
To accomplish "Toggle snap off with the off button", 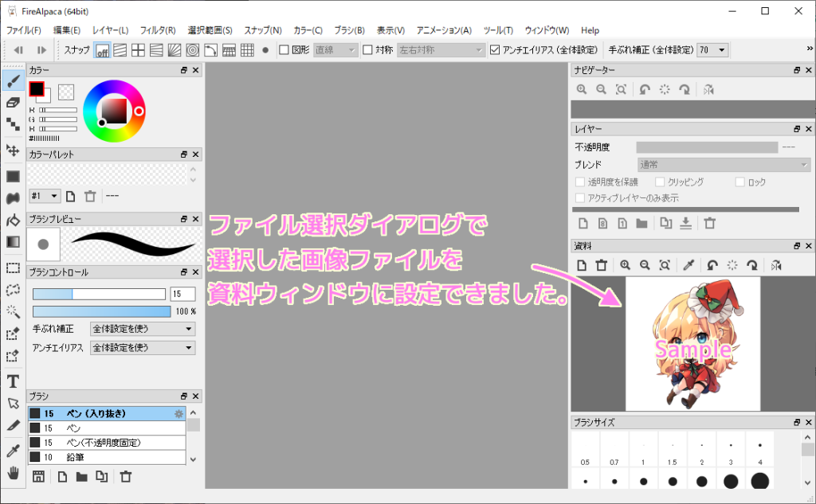I will click(x=101, y=49).
